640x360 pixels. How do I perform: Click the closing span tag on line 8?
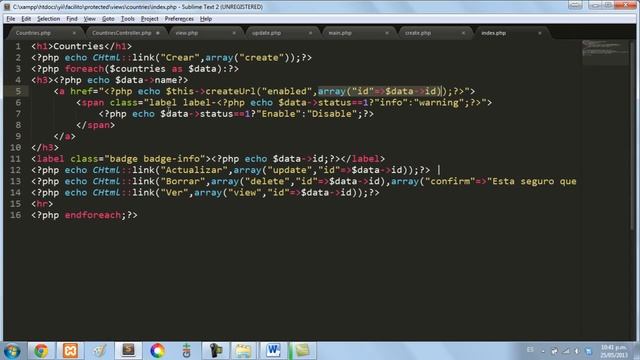[96, 125]
